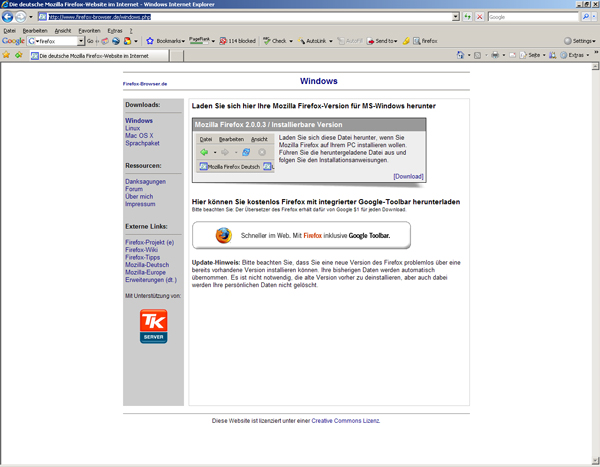Click the magnifier search button
The width and height of the screenshot is (600, 467).
(585, 17)
